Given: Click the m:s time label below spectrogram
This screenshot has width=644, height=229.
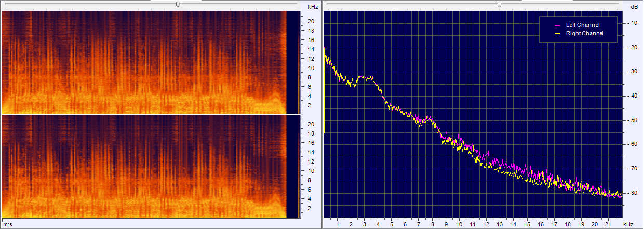Looking at the screenshot, I should click(x=7, y=224).
